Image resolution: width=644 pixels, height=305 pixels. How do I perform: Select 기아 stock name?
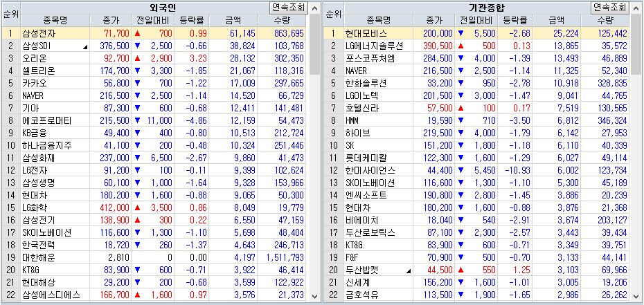pyautogui.click(x=30, y=108)
